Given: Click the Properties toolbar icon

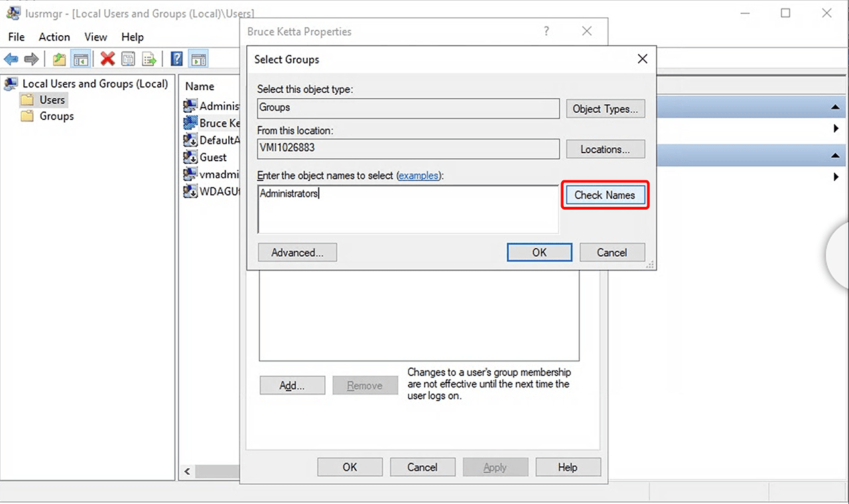Looking at the screenshot, I should point(128,59).
